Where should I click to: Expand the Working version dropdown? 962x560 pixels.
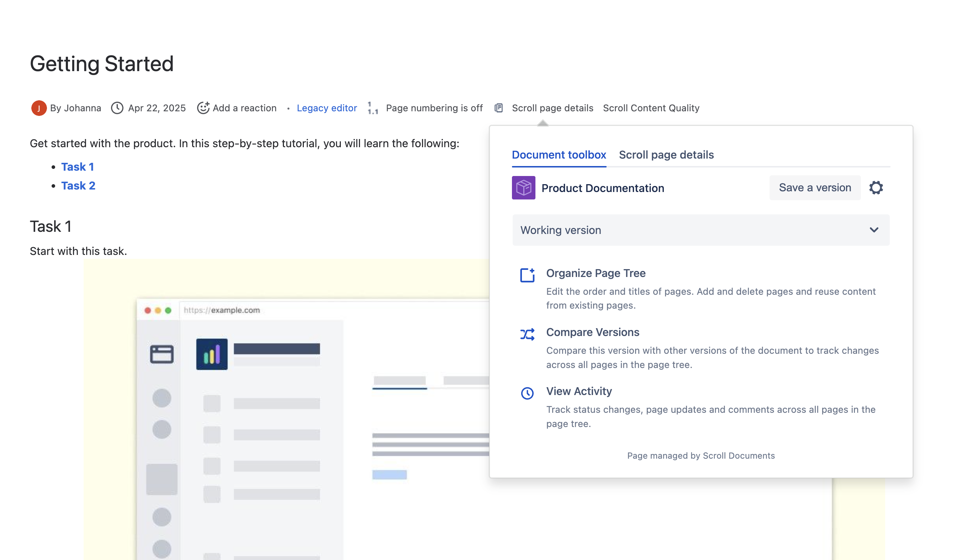(x=874, y=230)
